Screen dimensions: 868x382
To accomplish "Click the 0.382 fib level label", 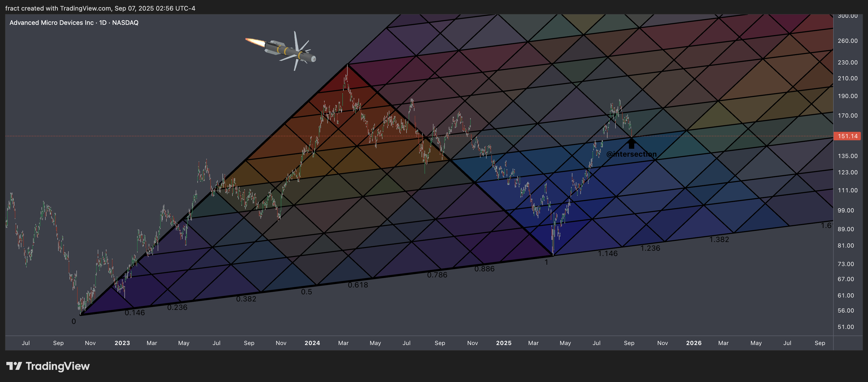I will [x=246, y=299].
